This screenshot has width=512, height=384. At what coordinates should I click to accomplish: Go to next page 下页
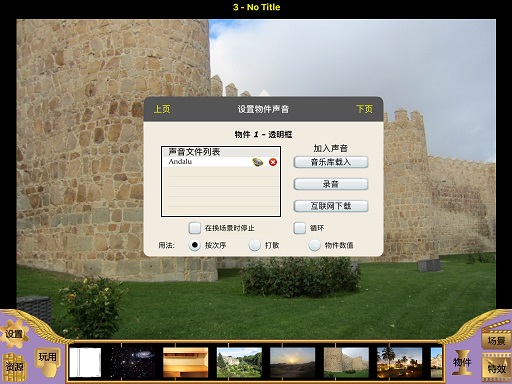pos(364,109)
